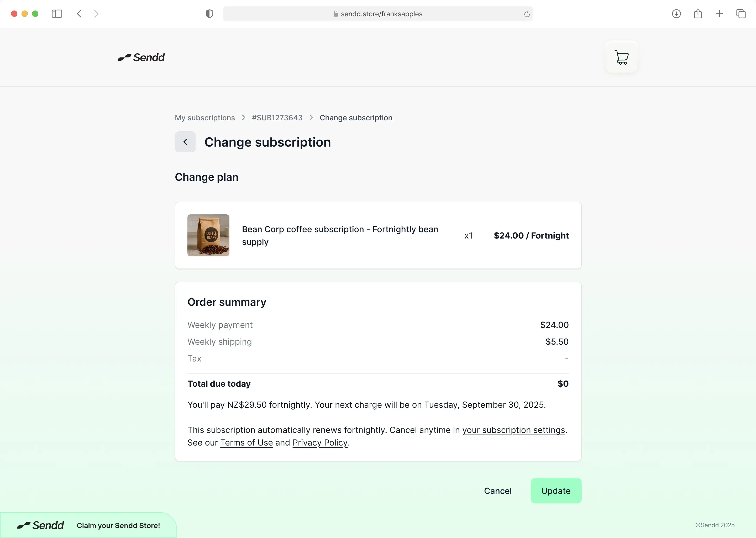This screenshot has height=538, width=756.
Task: Click the Weekly shipping $5.50 amount
Action: 557,342
